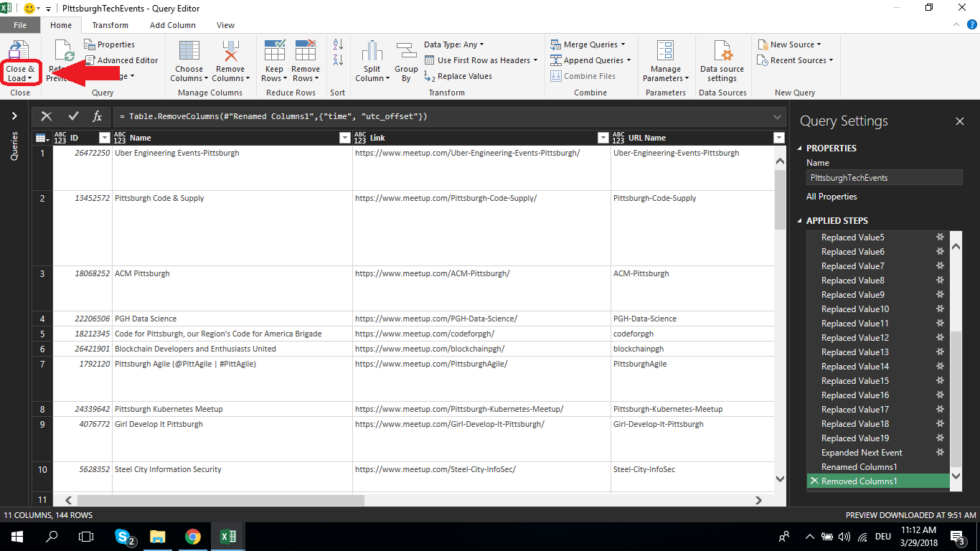Open File Explorer from the taskbar

(x=158, y=537)
